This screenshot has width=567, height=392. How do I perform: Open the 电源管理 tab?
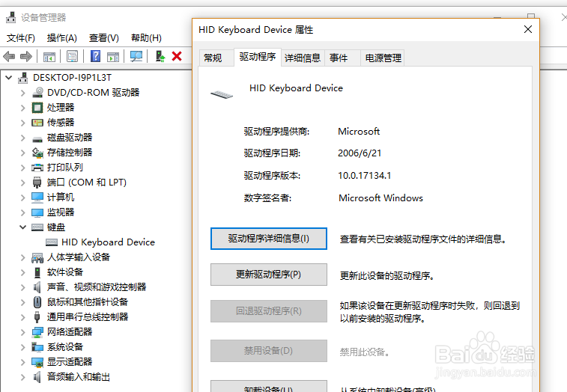point(383,58)
